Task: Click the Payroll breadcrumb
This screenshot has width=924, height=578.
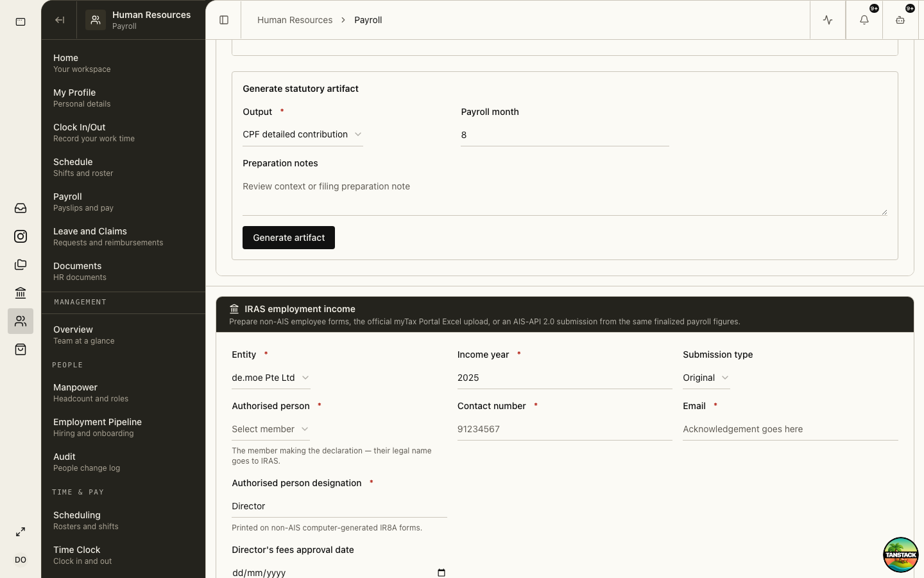Action: [368, 20]
